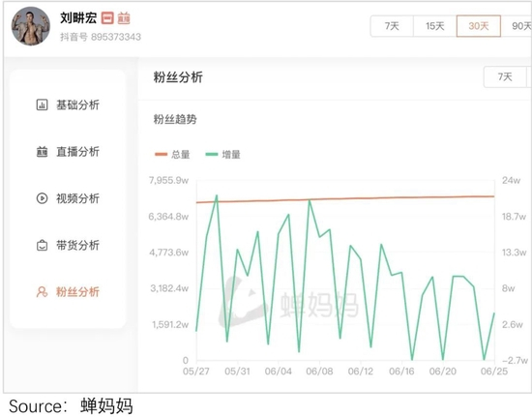Click the 06/08 date on chart axis
This screenshot has height=417, width=532.
pos(319,372)
